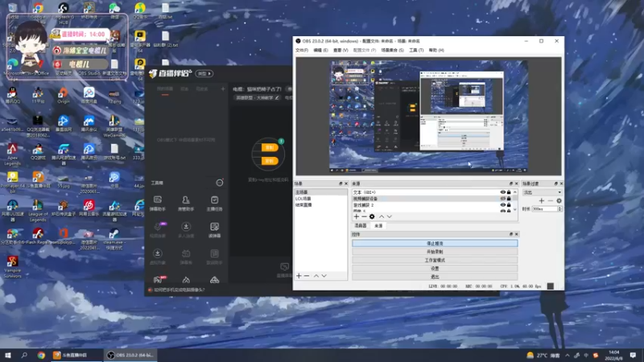
Task: Toggle lock on third source row
Action: point(509,205)
